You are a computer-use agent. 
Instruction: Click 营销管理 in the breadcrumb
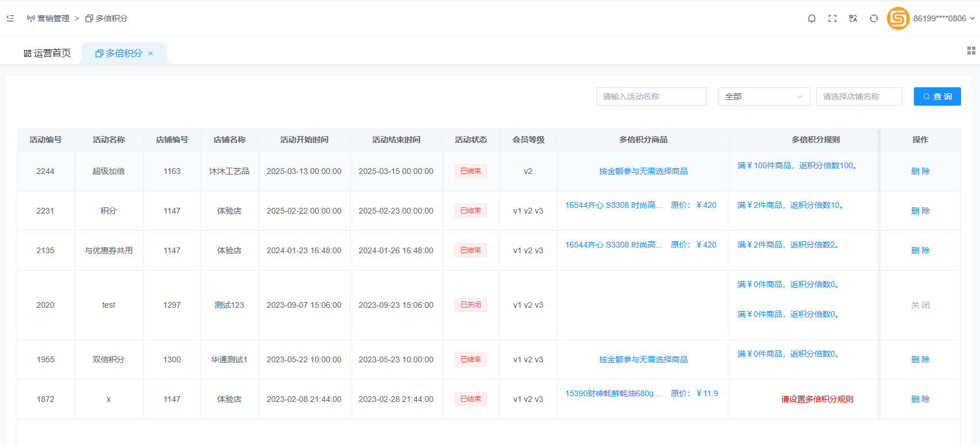53,18
